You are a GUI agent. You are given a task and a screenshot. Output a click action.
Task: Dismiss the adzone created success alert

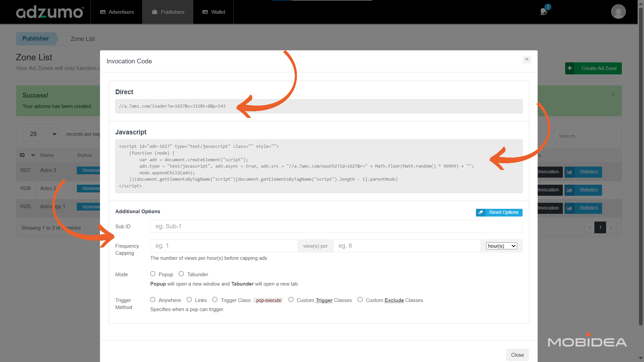pyautogui.click(x=613, y=95)
